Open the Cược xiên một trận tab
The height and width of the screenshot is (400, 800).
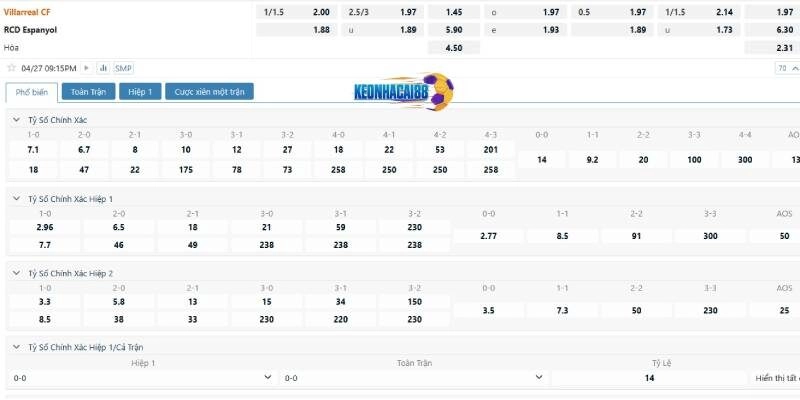(209, 92)
